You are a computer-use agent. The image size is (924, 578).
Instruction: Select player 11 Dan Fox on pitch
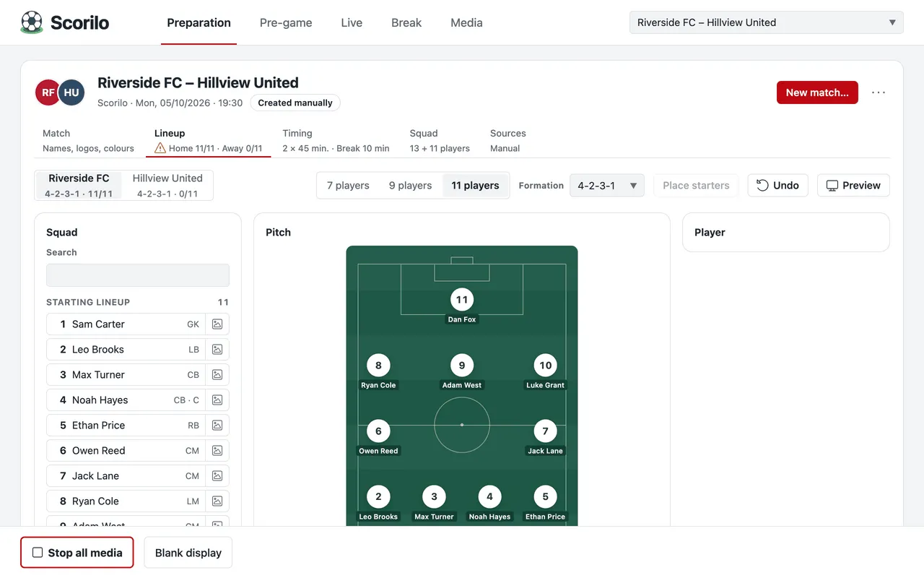point(462,306)
